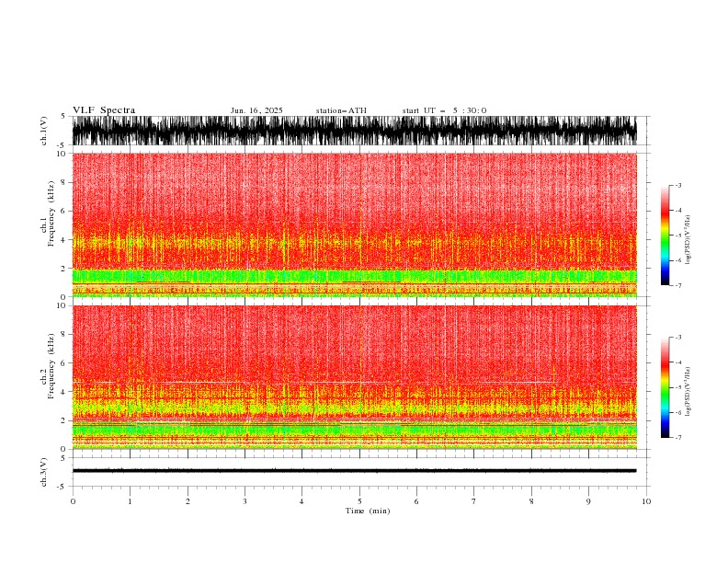Click the time axis tick label '5'
728x563 pixels.
click(359, 501)
